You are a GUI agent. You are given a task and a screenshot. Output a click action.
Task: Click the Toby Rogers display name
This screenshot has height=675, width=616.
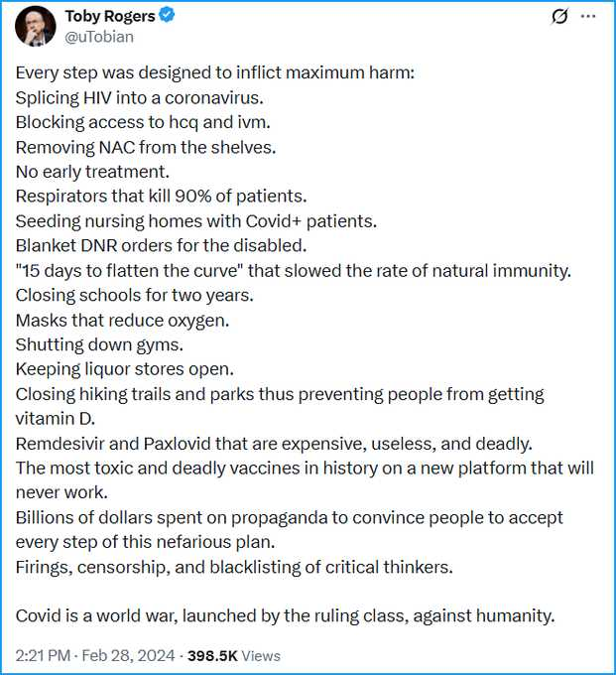110,16
